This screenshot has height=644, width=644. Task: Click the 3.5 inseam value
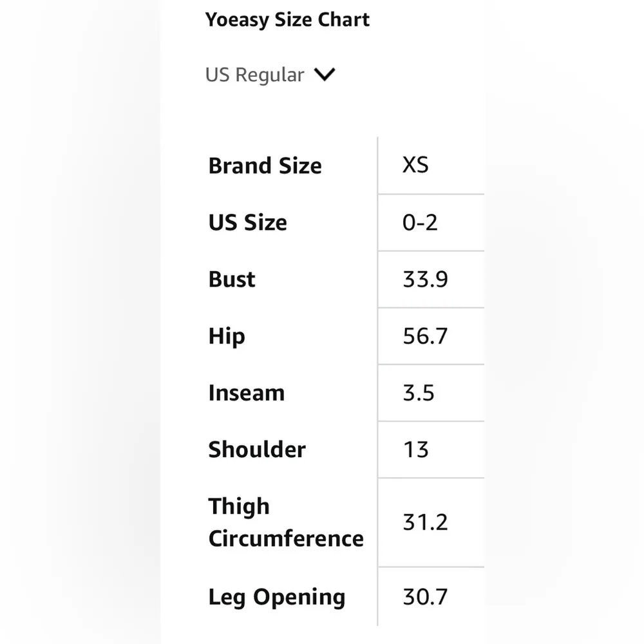(x=419, y=393)
